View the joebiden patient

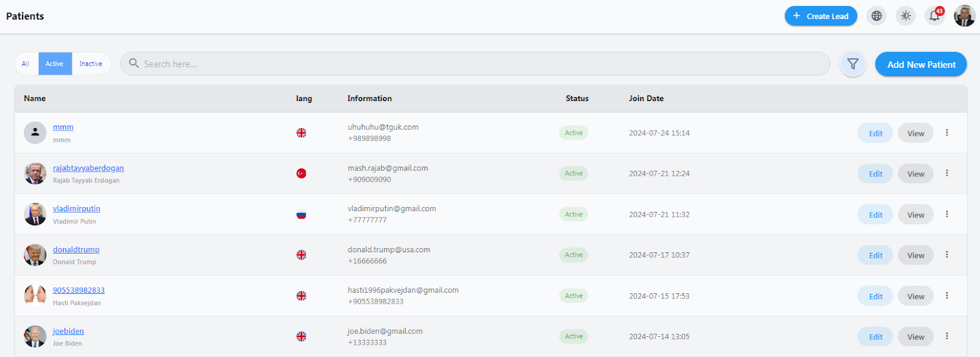click(x=916, y=337)
